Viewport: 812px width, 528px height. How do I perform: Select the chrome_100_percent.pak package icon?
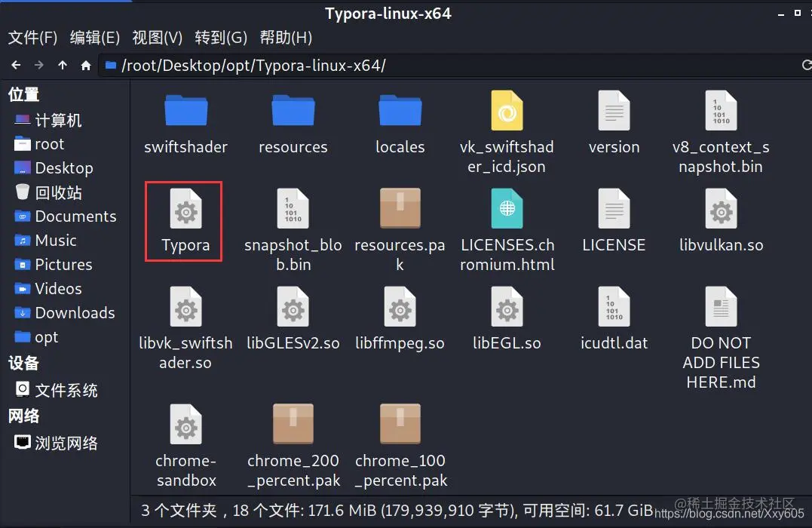coord(400,424)
